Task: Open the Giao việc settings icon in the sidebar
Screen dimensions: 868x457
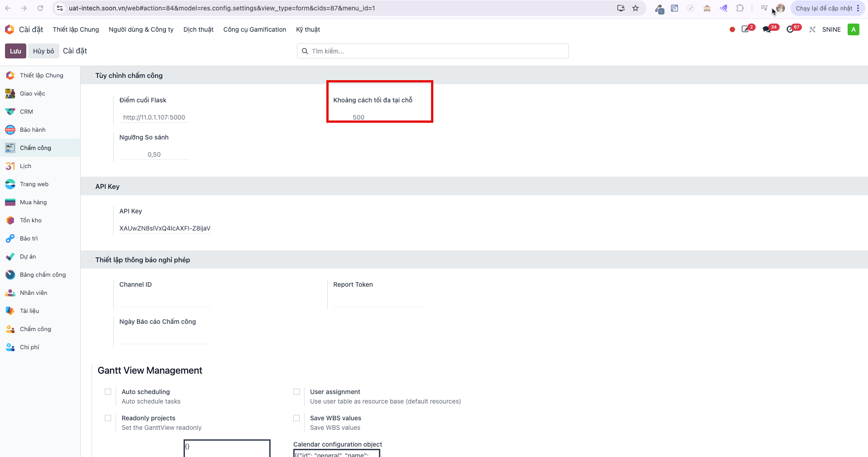Action: coord(10,93)
